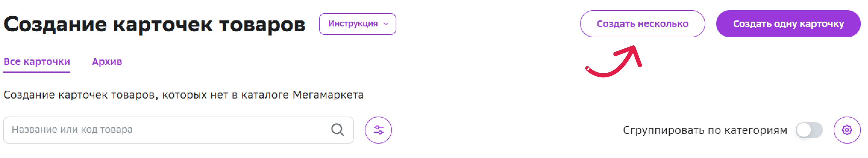The image size is (868, 158).
Task: Click the Создать несколько button
Action: tap(642, 24)
